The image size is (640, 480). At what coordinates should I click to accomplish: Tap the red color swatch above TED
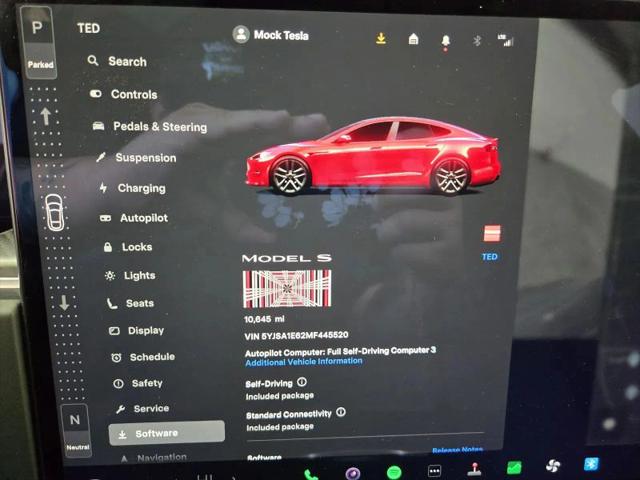click(492, 233)
